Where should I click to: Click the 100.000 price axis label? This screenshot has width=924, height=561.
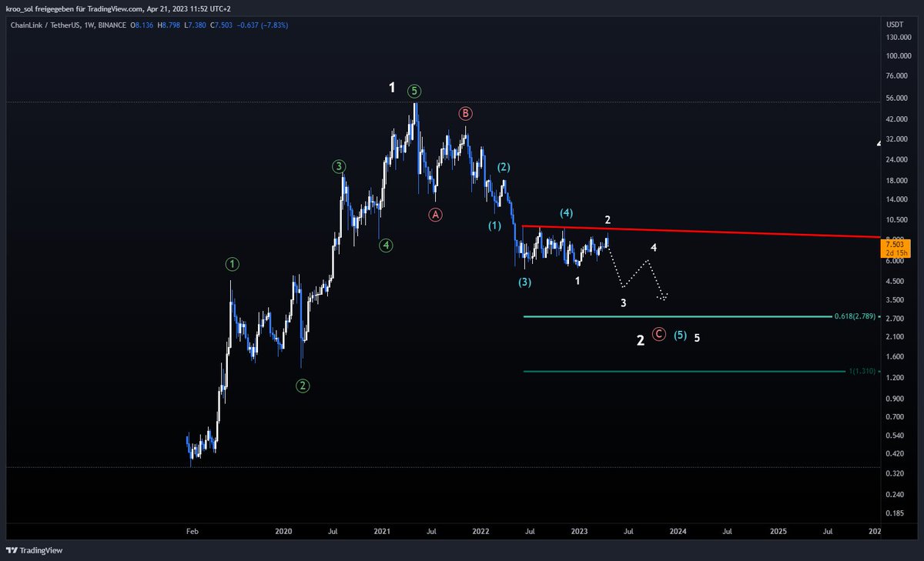point(899,56)
